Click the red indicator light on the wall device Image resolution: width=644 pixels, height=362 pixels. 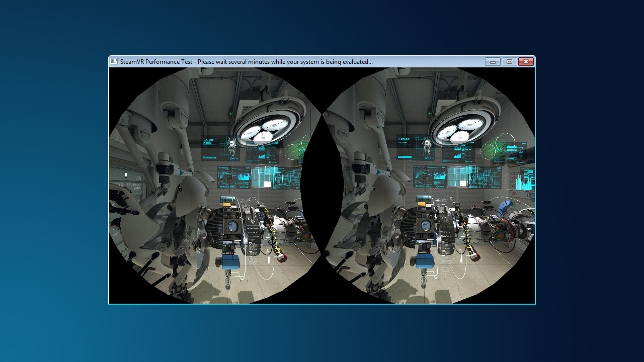[x=298, y=165]
